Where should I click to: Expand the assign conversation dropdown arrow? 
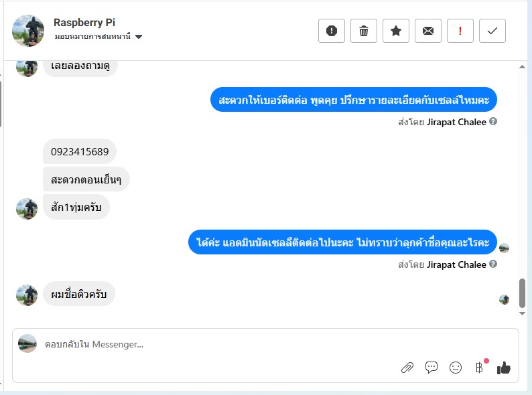pos(139,37)
